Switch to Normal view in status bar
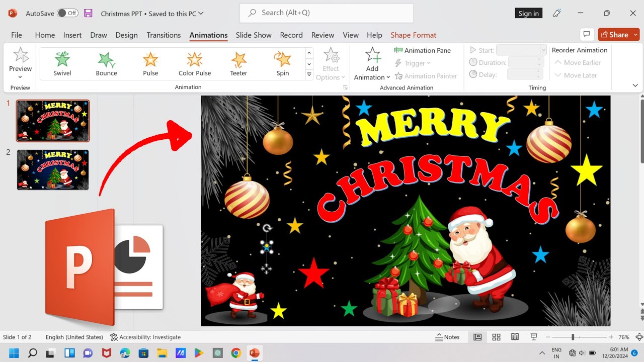This screenshot has height=362, width=644. click(477, 337)
